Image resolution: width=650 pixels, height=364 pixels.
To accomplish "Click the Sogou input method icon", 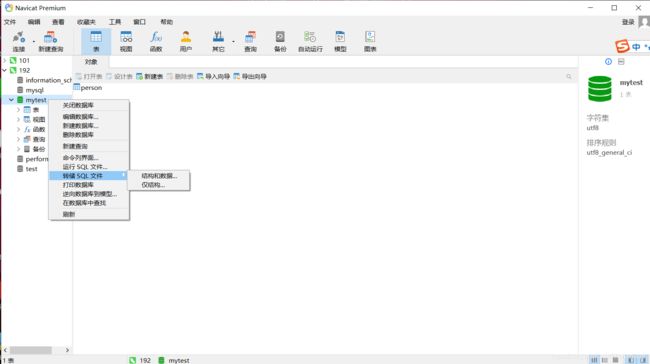I will [x=622, y=46].
